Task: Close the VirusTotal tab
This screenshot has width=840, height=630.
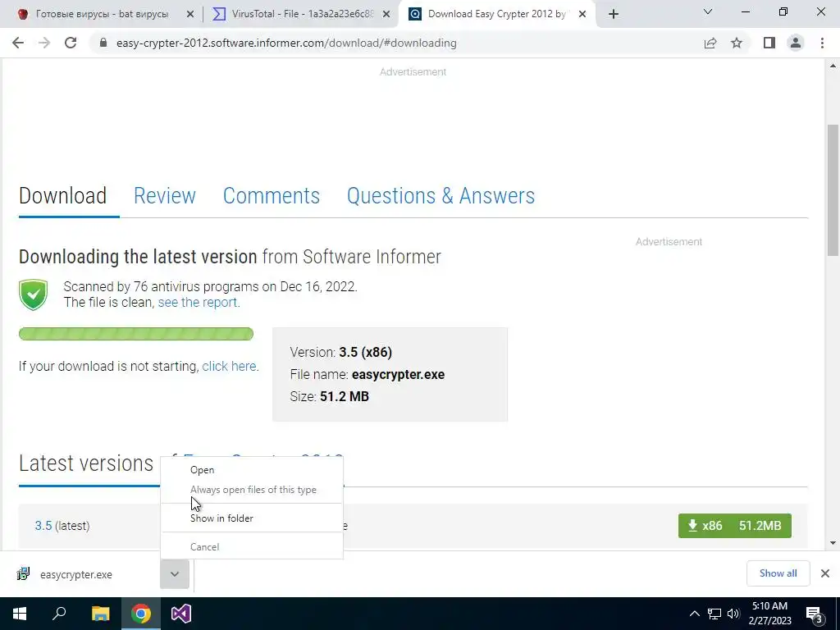Action: coord(386,14)
